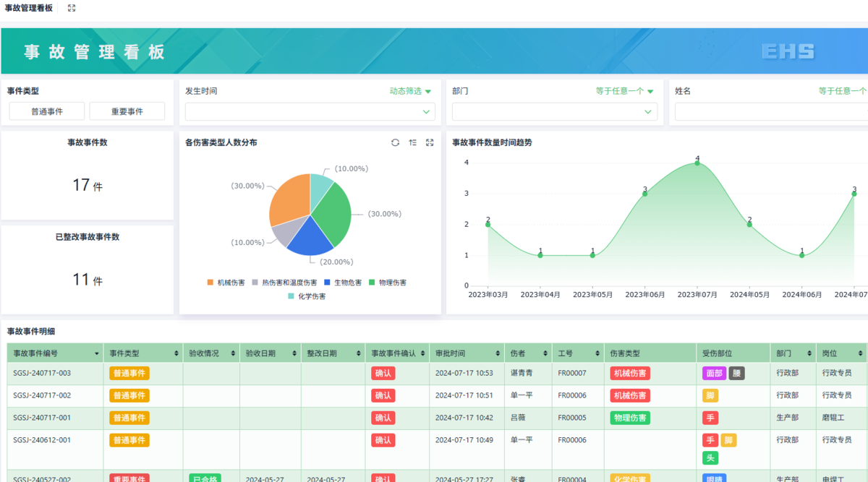Viewport: 868px width, 482px height.
Task: Toggle the 机械伤害 legend item
Action: (x=226, y=283)
